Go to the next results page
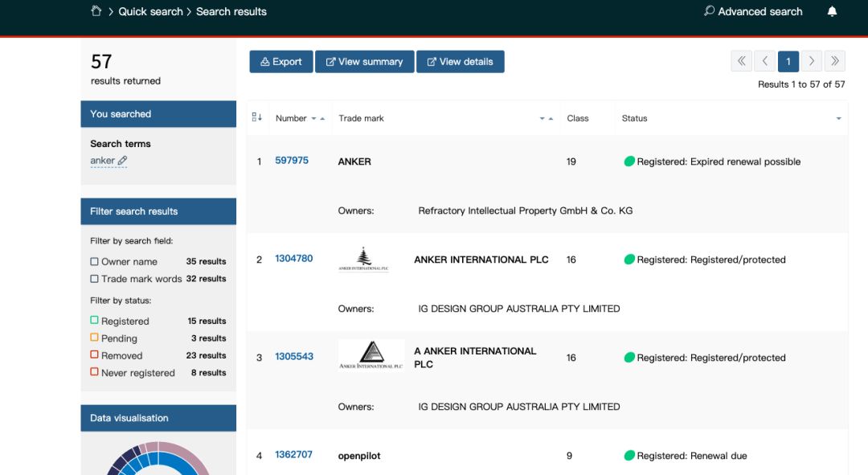Image resolution: width=868 pixels, height=475 pixels. pos(812,61)
